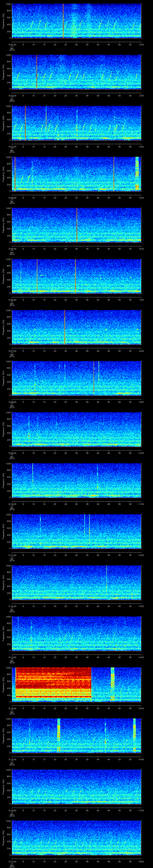Click the "5:02:00" start time label
This screenshot has height=868, width=153.
[12, 96]
